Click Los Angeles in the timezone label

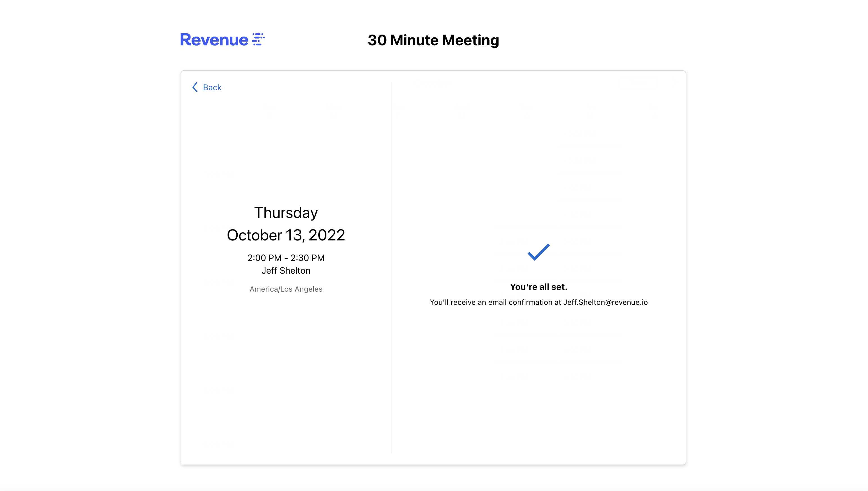tap(301, 289)
